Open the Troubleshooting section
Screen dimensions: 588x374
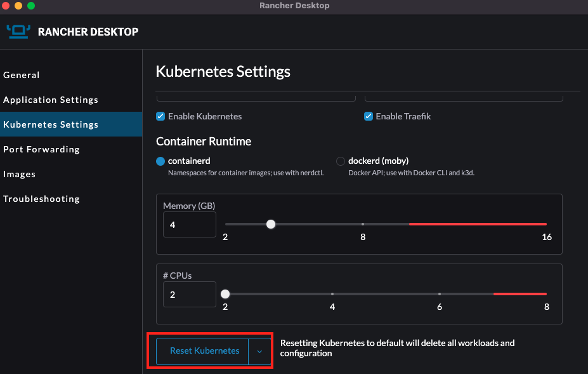(x=41, y=199)
